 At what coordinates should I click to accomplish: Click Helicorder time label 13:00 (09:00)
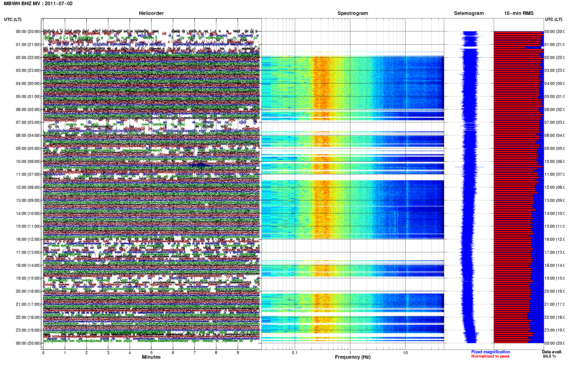(28, 200)
